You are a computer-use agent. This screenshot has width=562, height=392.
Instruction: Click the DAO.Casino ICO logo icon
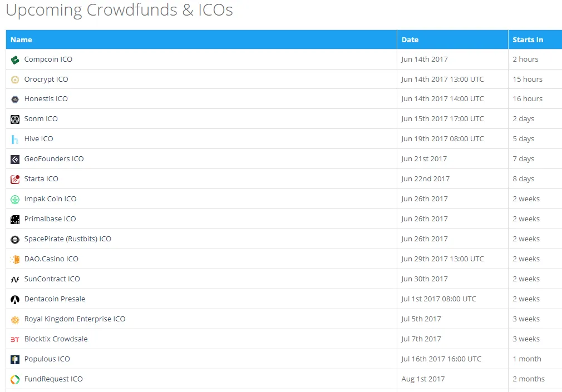pyautogui.click(x=15, y=260)
